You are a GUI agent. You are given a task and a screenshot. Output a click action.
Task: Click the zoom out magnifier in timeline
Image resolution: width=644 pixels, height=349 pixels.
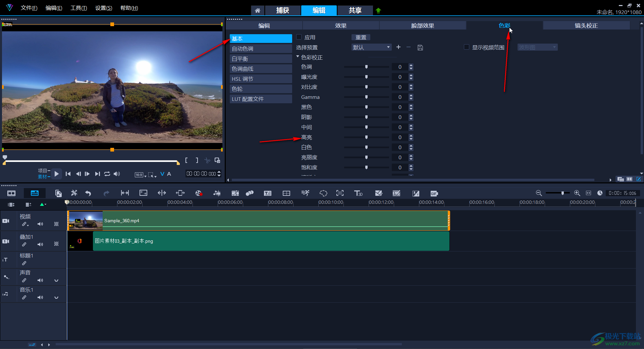click(539, 193)
